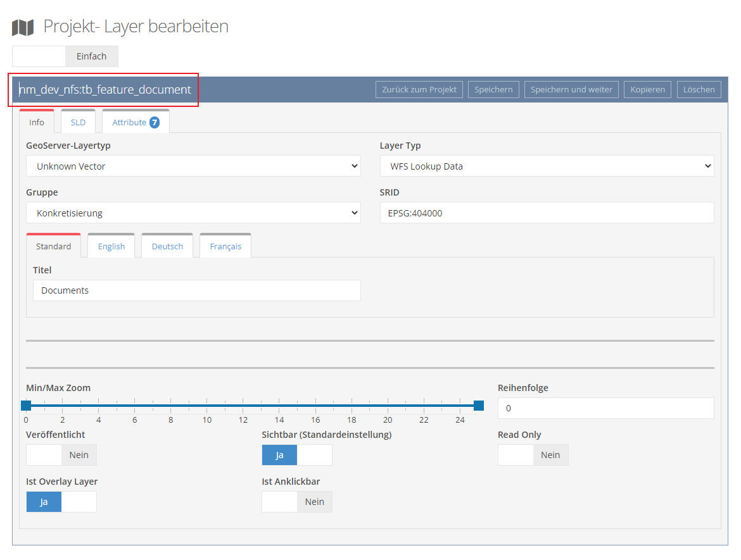Image resolution: width=741 pixels, height=560 pixels.
Task: Click the zoom slider track at 12
Action: click(x=243, y=405)
